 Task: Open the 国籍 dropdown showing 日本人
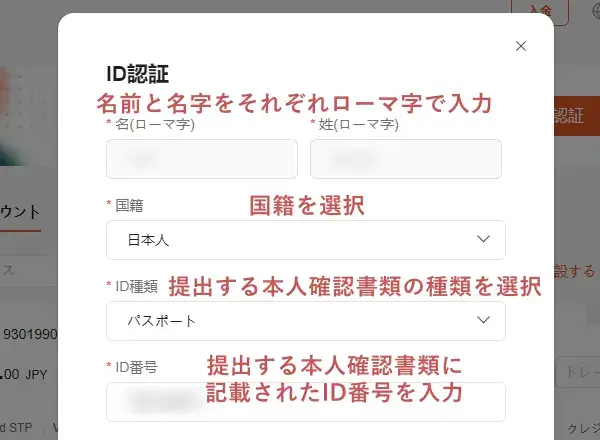[306, 240]
